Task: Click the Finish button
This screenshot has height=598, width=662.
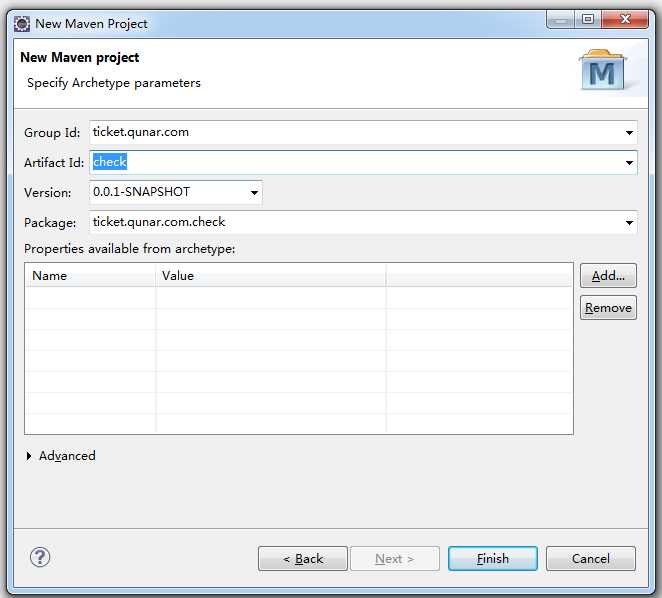Action: point(493,559)
